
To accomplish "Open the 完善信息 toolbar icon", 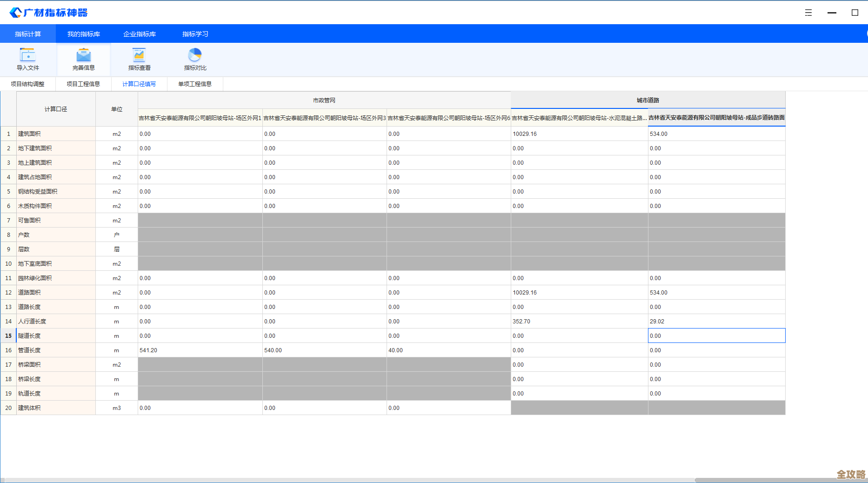I will (84, 55).
